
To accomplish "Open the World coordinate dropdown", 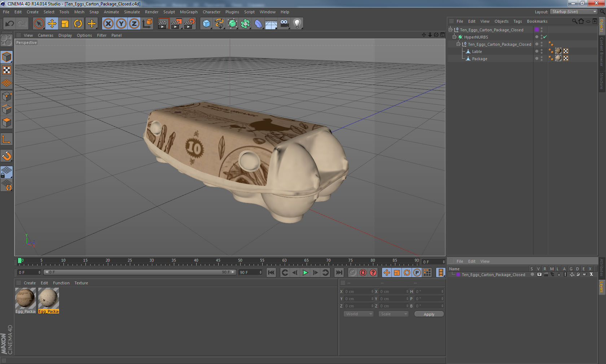I will coord(359,314).
